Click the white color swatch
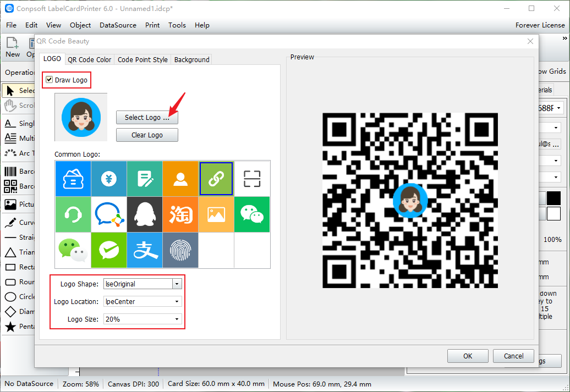570x392 pixels. [553, 214]
